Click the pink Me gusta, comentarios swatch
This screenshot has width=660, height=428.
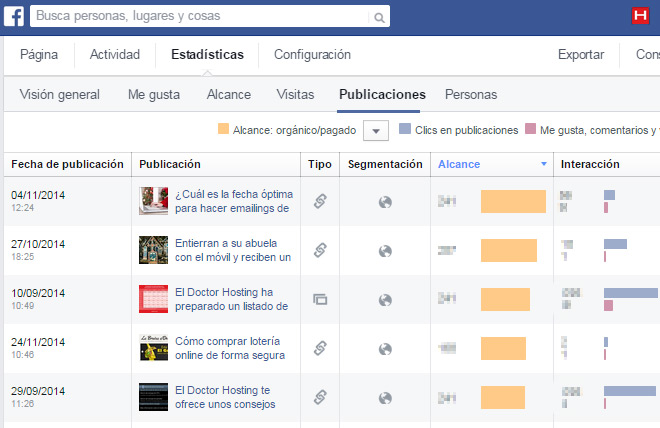click(x=531, y=129)
